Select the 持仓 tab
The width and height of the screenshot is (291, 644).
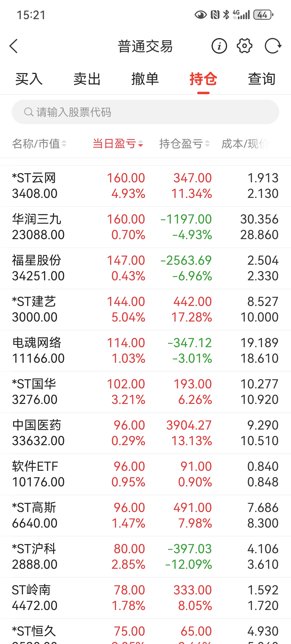pyautogui.click(x=203, y=79)
